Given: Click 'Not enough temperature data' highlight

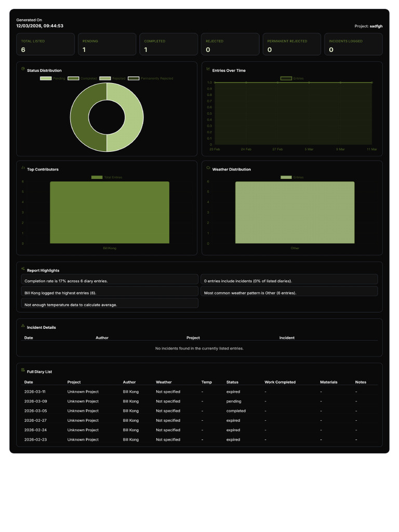Looking at the screenshot, I should (x=110, y=303).
